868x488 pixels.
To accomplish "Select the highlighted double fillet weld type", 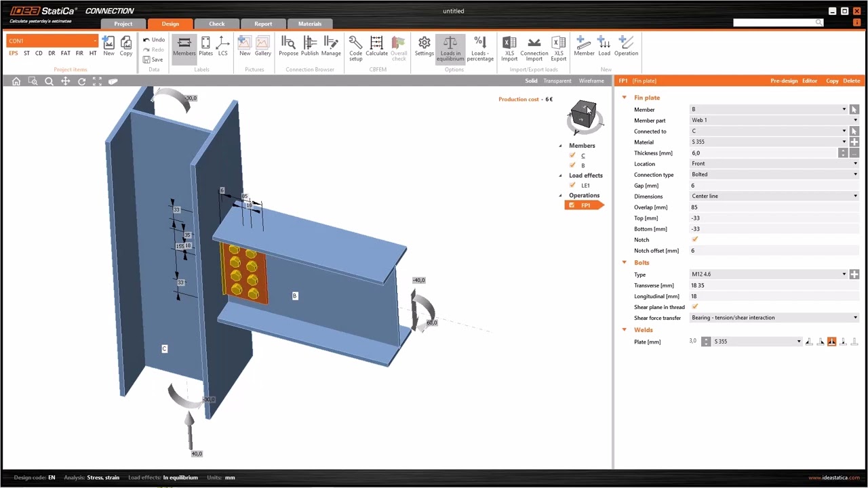I will [832, 342].
